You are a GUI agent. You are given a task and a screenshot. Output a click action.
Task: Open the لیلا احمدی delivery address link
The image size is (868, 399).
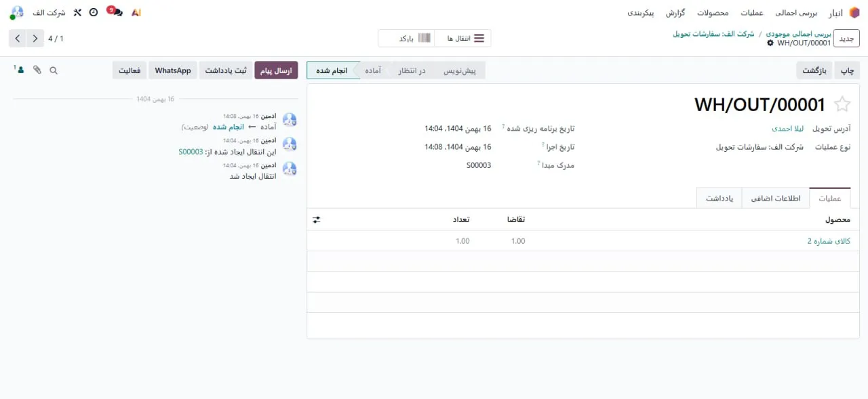787,128
